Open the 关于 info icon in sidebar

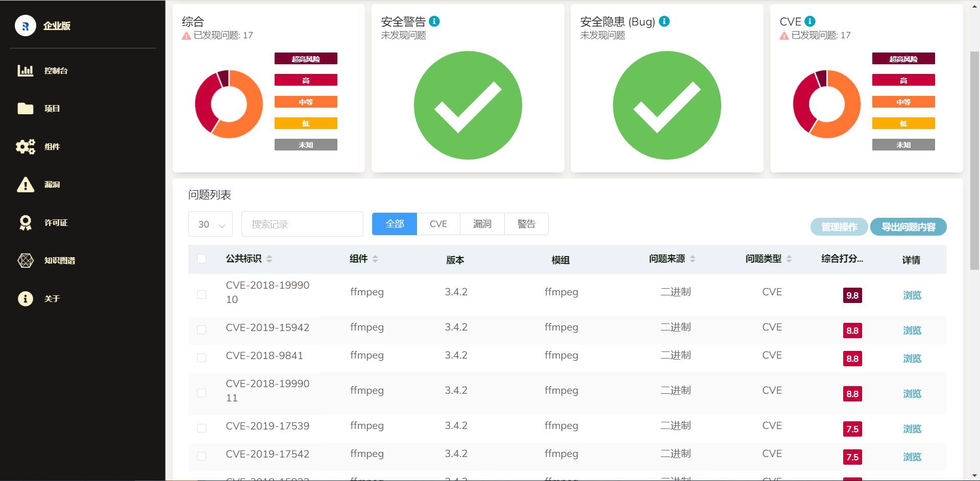tap(25, 298)
